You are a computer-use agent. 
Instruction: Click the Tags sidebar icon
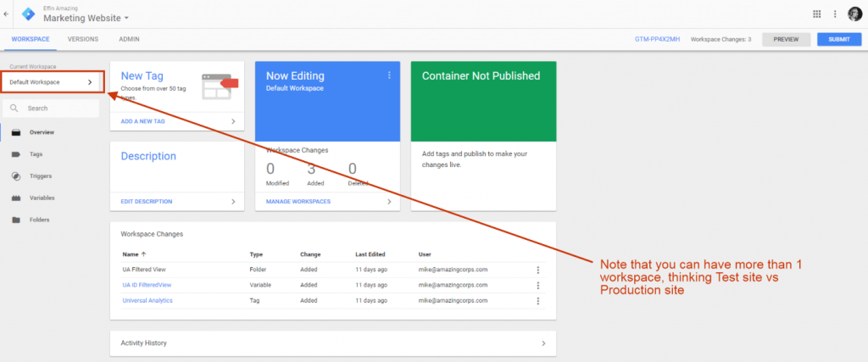point(17,154)
